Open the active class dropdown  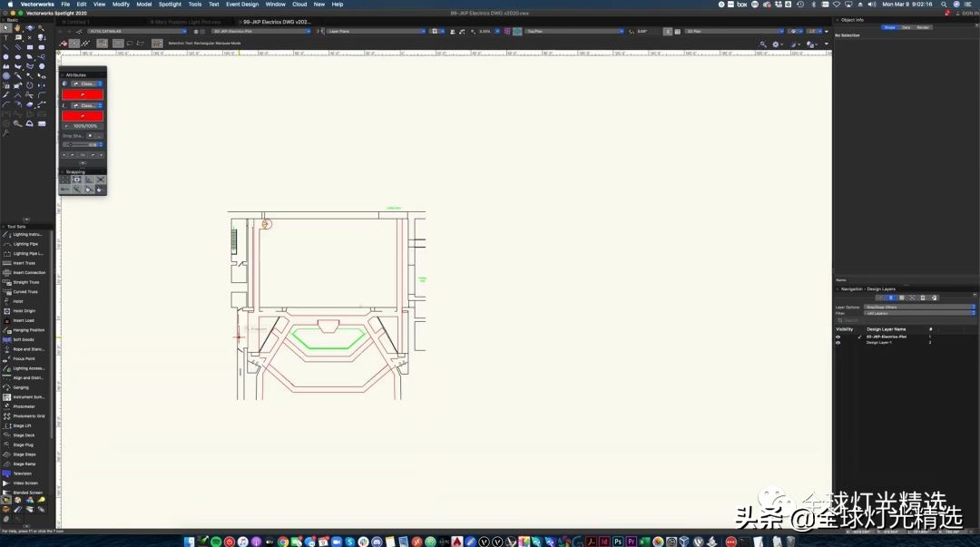point(138,31)
